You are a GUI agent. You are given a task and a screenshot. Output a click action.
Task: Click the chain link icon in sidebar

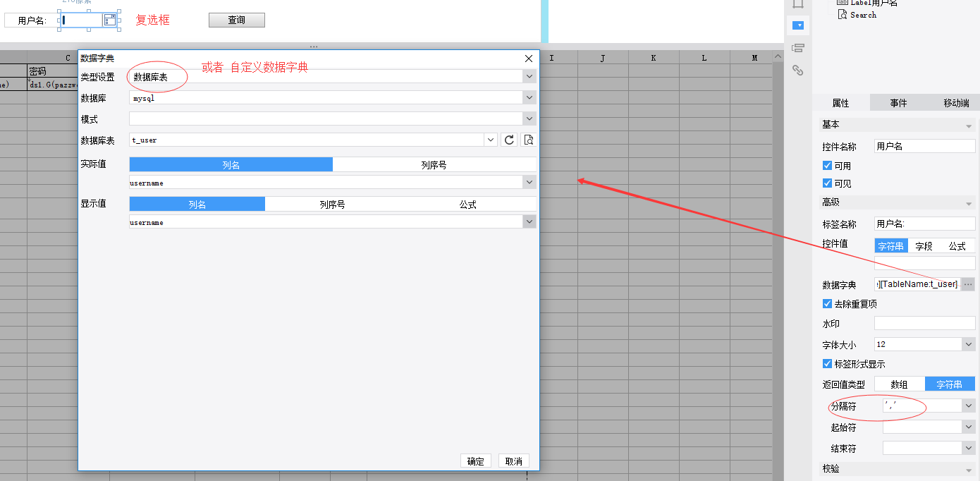tap(798, 70)
